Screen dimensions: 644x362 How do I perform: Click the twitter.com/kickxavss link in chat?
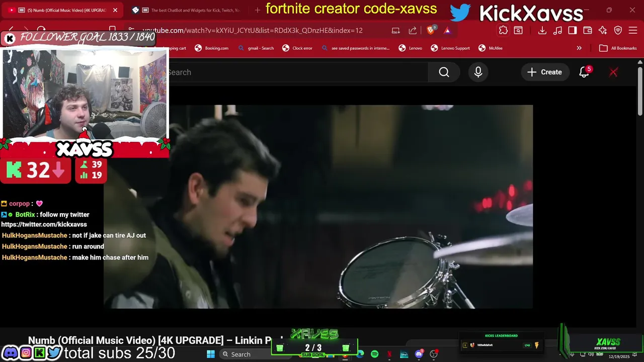(44, 225)
